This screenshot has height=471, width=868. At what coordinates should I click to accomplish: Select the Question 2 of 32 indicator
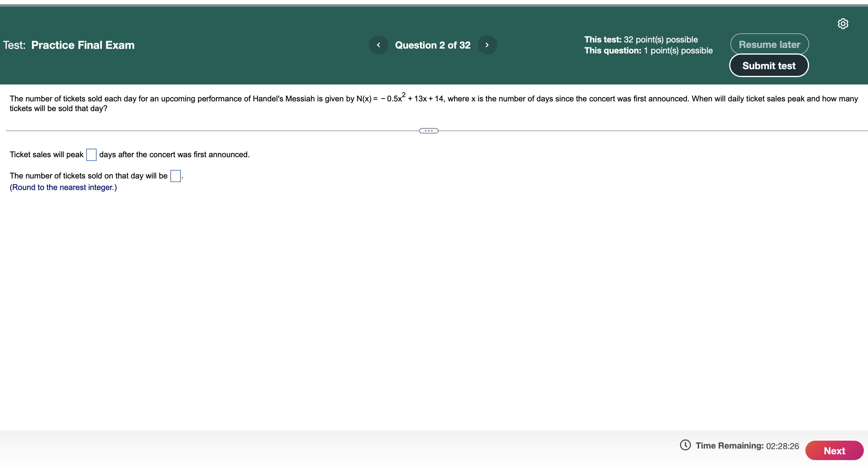(x=433, y=45)
